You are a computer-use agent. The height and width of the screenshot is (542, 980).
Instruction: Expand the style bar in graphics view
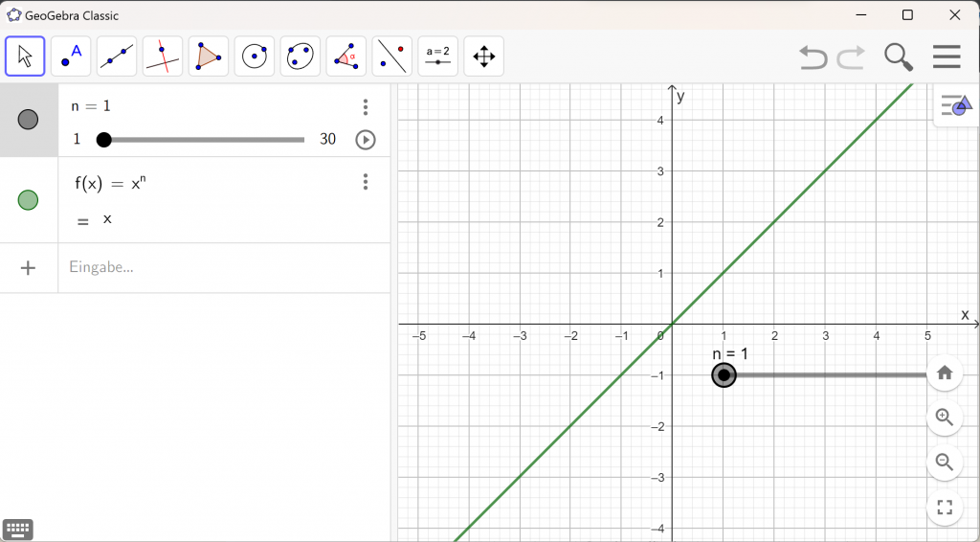[x=954, y=106]
